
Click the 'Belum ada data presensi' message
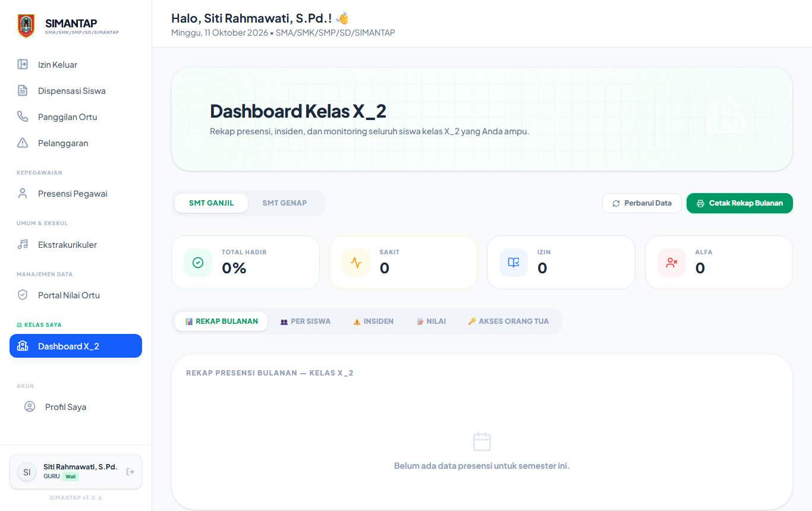(x=481, y=466)
